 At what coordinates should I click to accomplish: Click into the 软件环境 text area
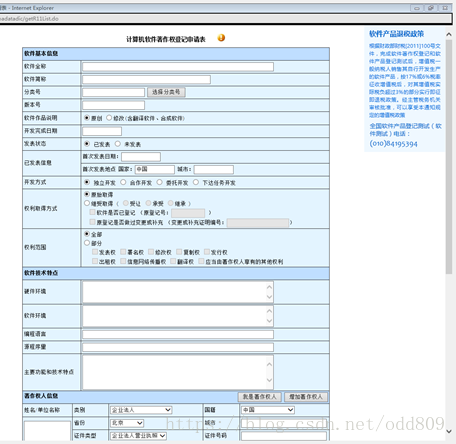click(x=178, y=316)
